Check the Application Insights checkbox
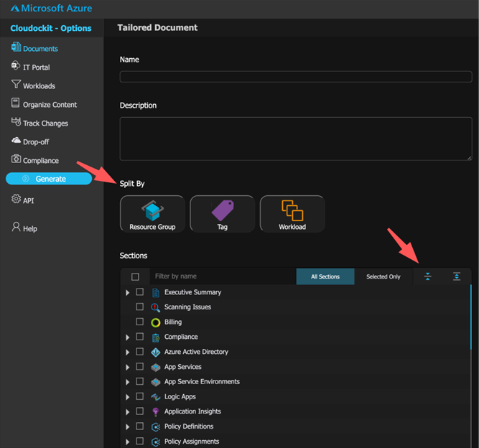 click(139, 411)
